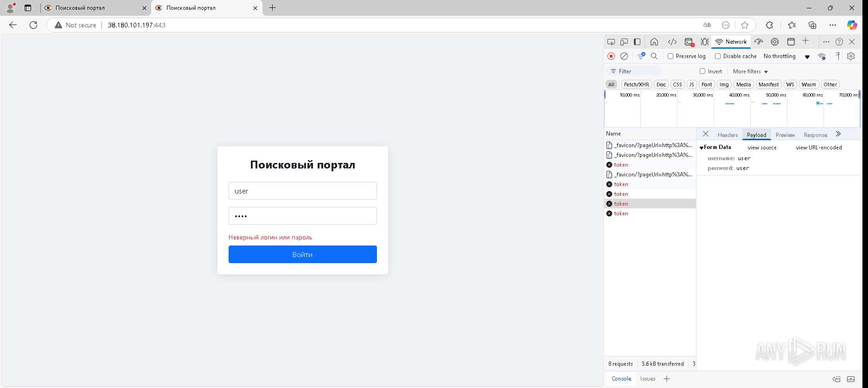Image resolution: width=868 pixels, height=388 pixels.
Task: Toggle the DevTools activity bar dock icon
Action: coord(637,42)
